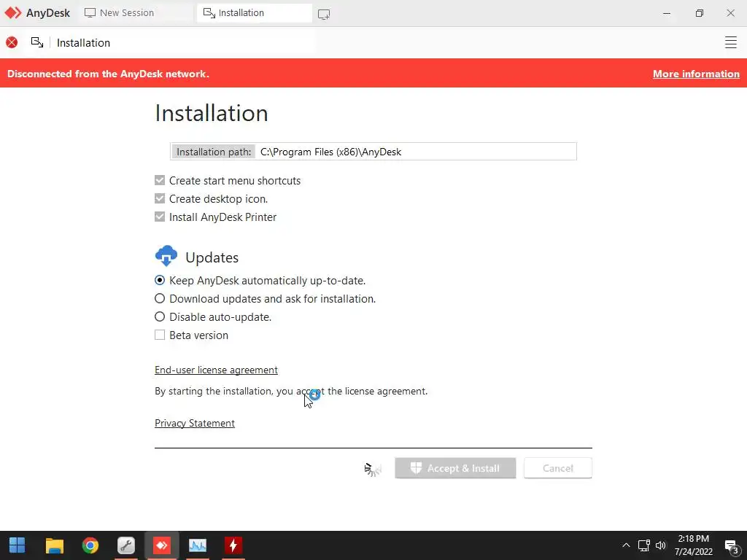Click the 'By starting the installation' license notice text

pos(291,391)
